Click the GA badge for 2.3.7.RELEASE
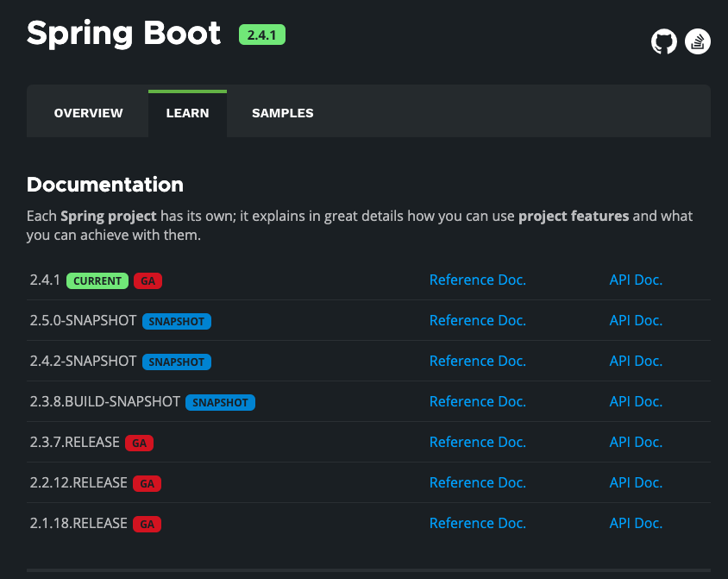Screen dimensions: 728x579 coord(139,443)
